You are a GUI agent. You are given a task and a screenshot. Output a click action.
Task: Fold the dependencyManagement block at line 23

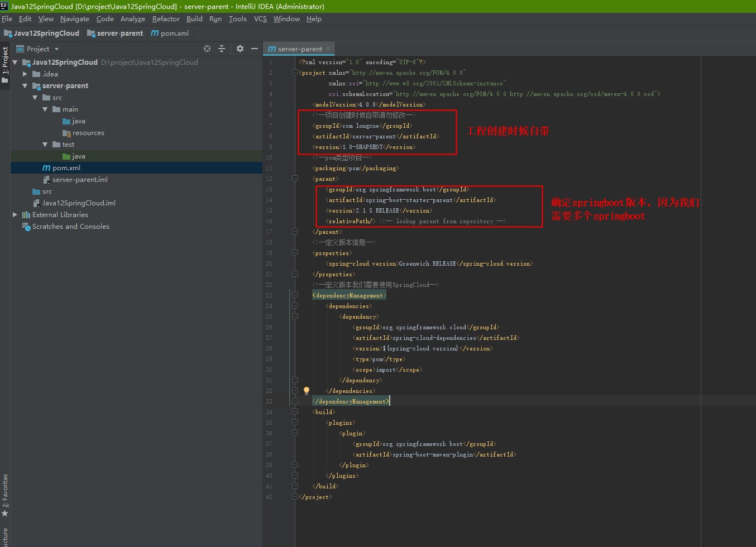pyautogui.click(x=295, y=295)
